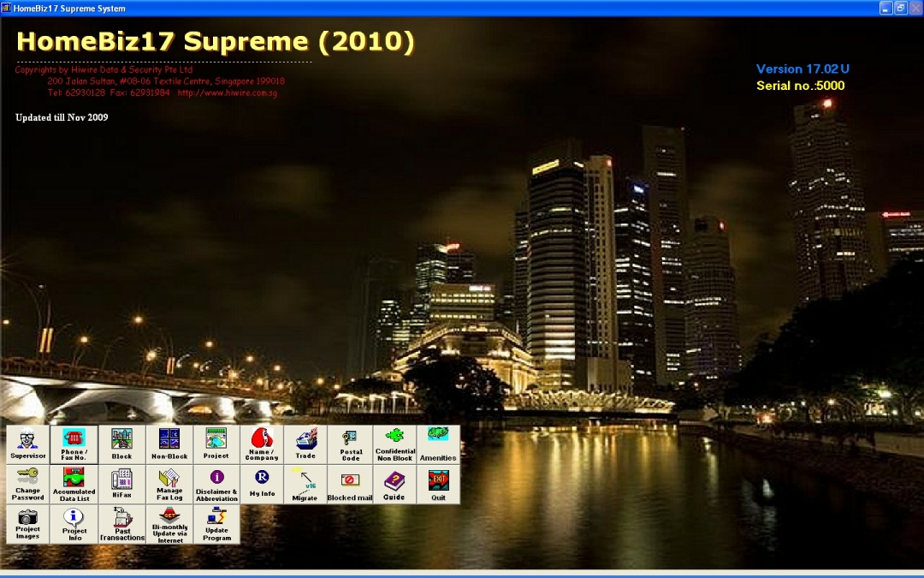This screenshot has height=578, width=924.
Task: Click the Jalan Sultan address line
Action: click(166, 81)
